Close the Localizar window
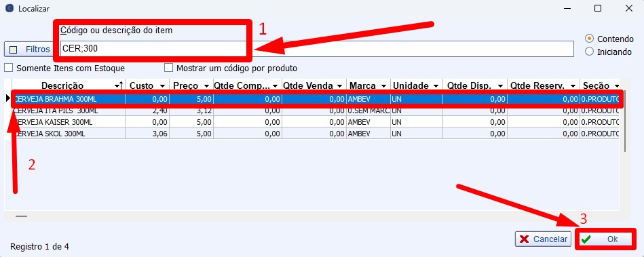Image resolution: width=644 pixels, height=257 pixels. pyautogui.click(x=629, y=8)
